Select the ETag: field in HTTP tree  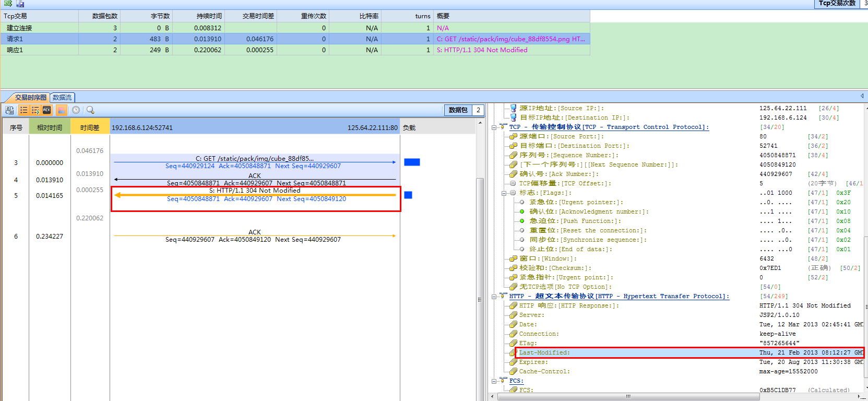coord(528,343)
